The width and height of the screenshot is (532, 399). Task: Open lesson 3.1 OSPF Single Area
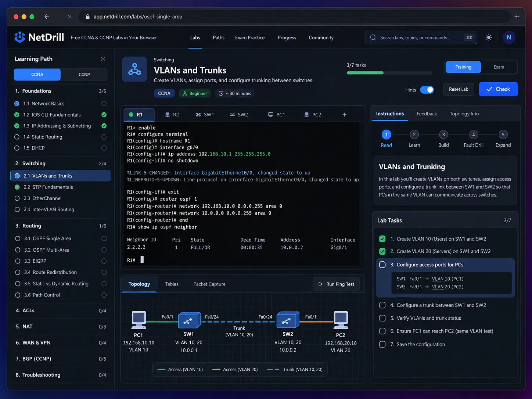tap(61, 238)
